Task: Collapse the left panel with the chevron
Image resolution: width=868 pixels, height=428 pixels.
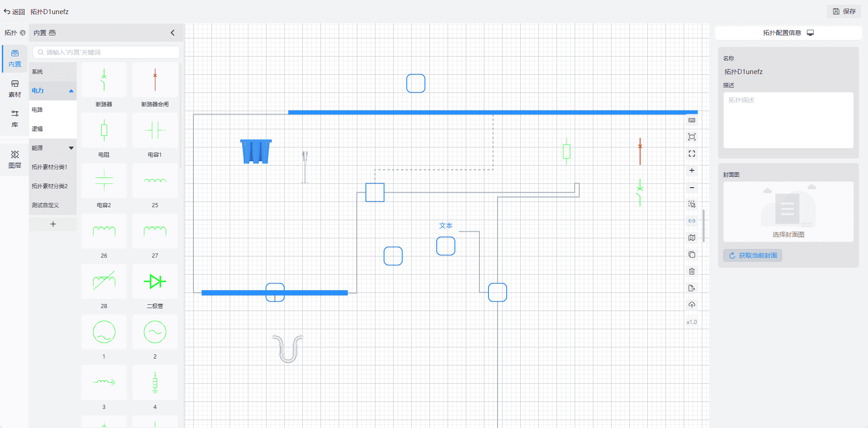Action: click(173, 33)
